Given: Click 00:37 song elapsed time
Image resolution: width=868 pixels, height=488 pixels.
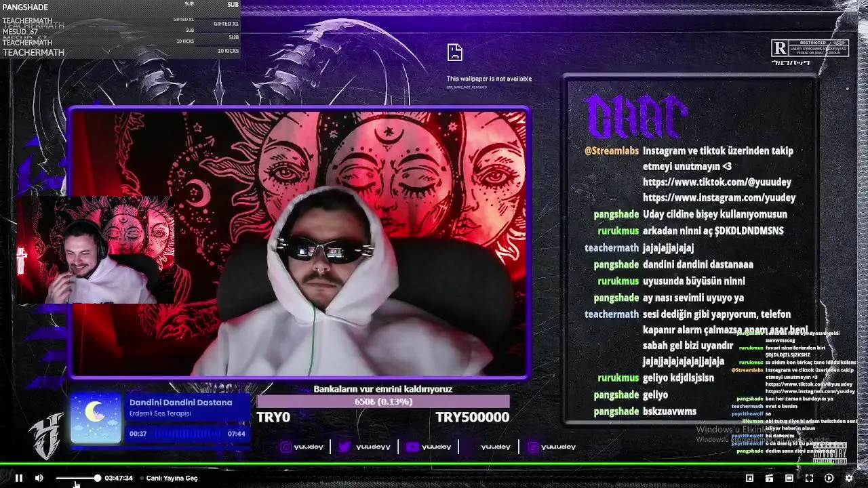Looking at the screenshot, I should coord(138,434).
